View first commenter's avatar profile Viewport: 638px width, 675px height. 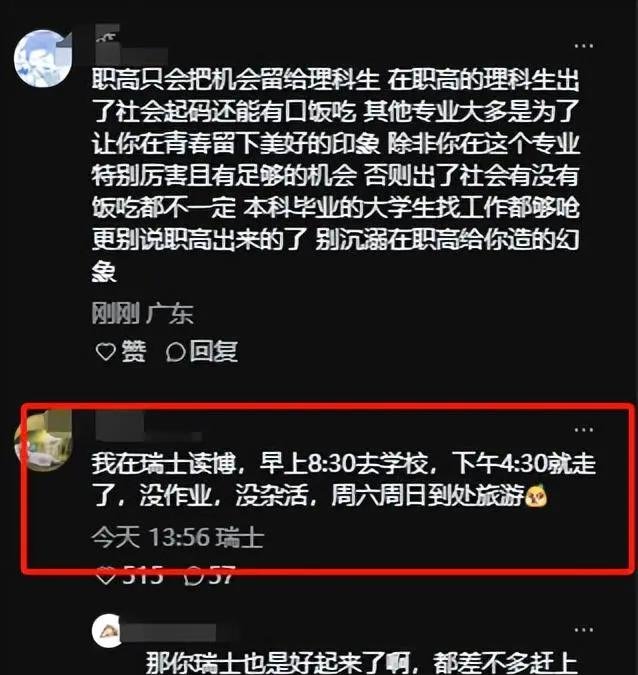[x=42, y=58]
